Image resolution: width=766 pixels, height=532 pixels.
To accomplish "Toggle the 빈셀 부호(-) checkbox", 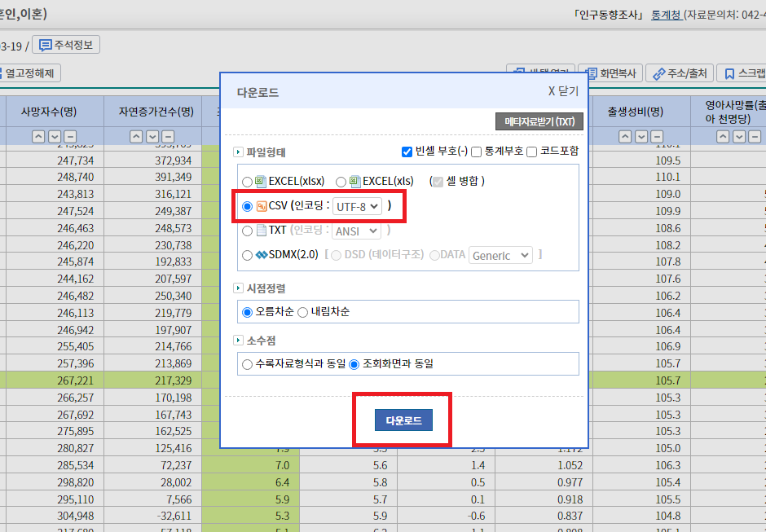I will (x=407, y=152).
